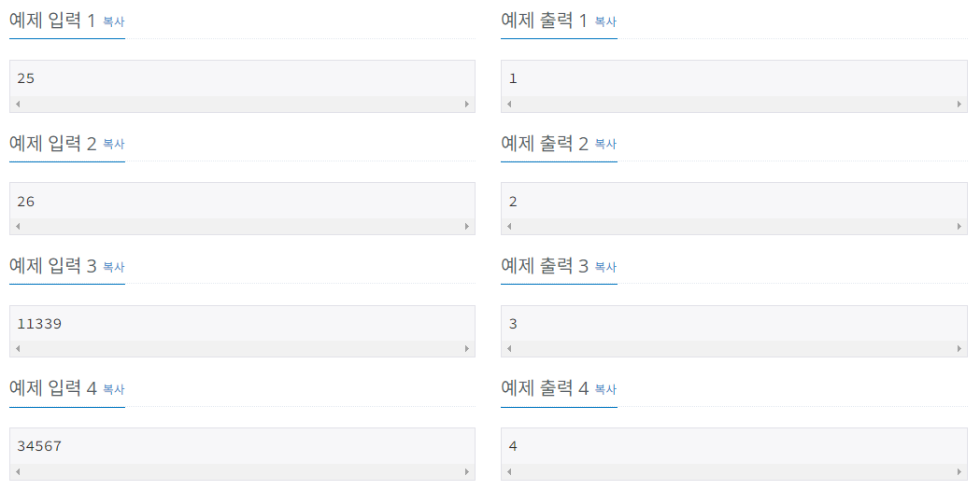Click the 복사 link next to 예제 입력 4

click(113, 389)
